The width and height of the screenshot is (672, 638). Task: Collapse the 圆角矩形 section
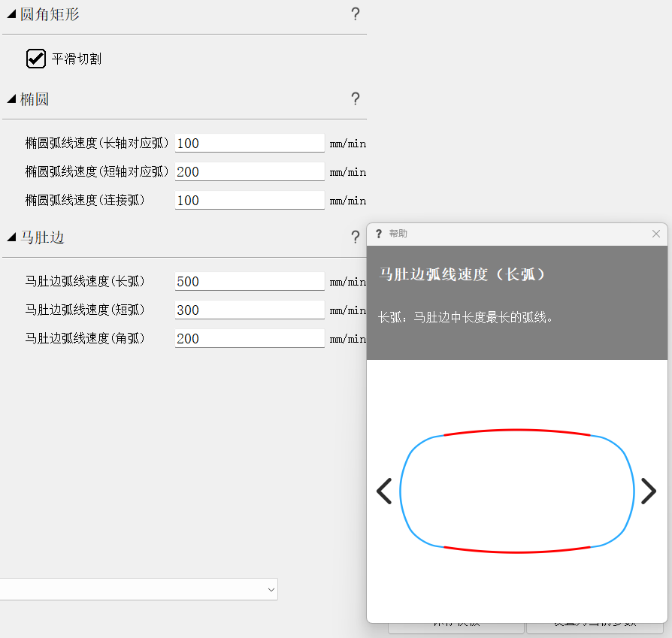click(x=11, y=14)
